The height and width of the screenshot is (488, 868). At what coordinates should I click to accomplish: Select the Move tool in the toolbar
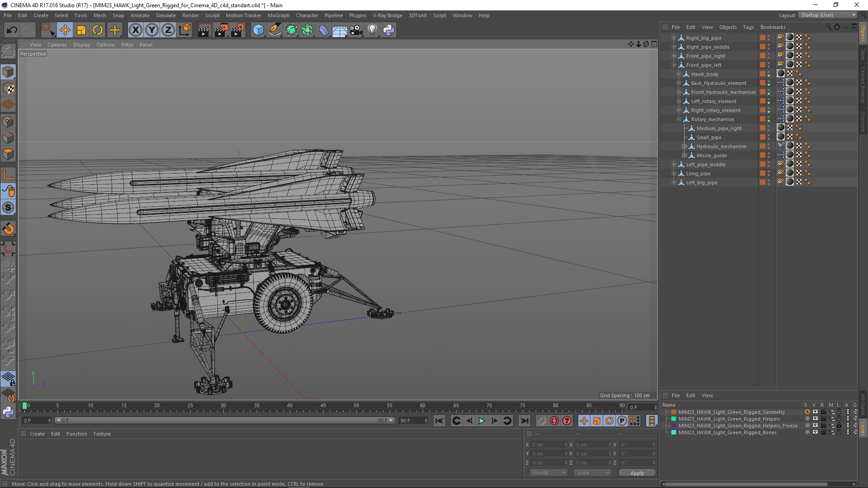click(x=65, y=30)
